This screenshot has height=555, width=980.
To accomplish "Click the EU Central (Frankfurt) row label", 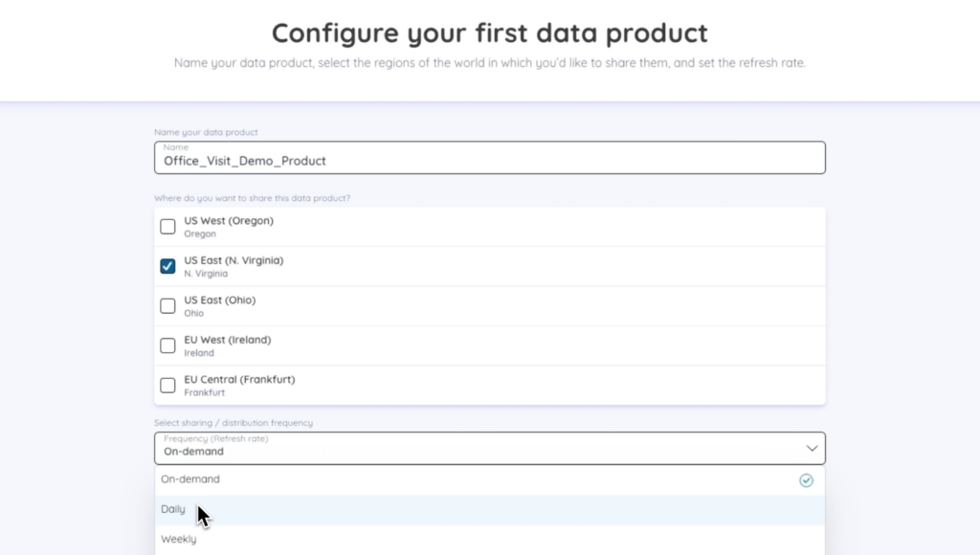I will pos(239,379).
